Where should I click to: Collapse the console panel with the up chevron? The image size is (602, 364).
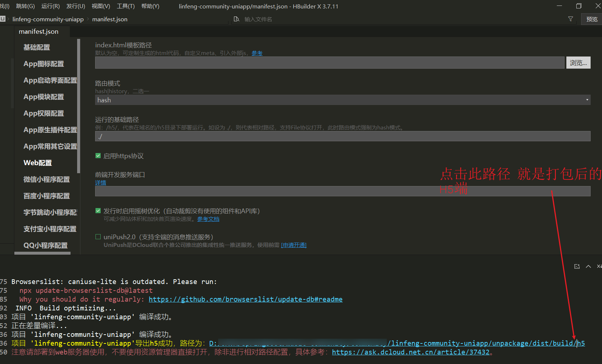[x=588, y=266]
